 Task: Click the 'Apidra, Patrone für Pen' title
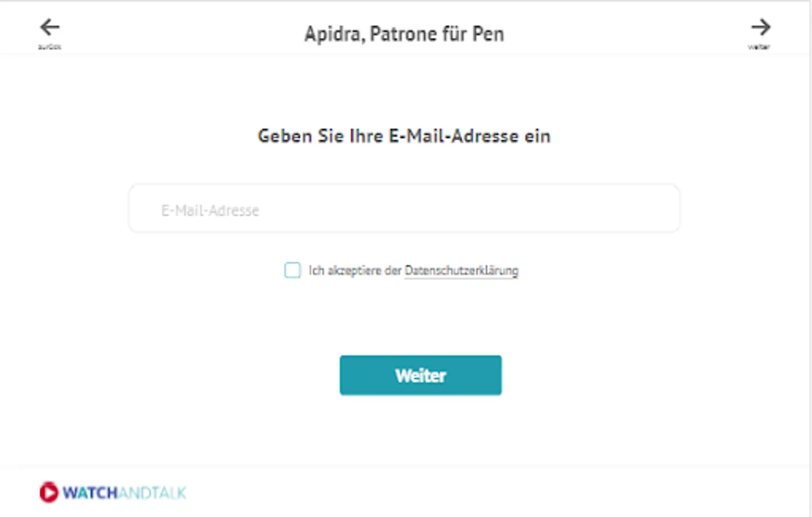[404, 34]
